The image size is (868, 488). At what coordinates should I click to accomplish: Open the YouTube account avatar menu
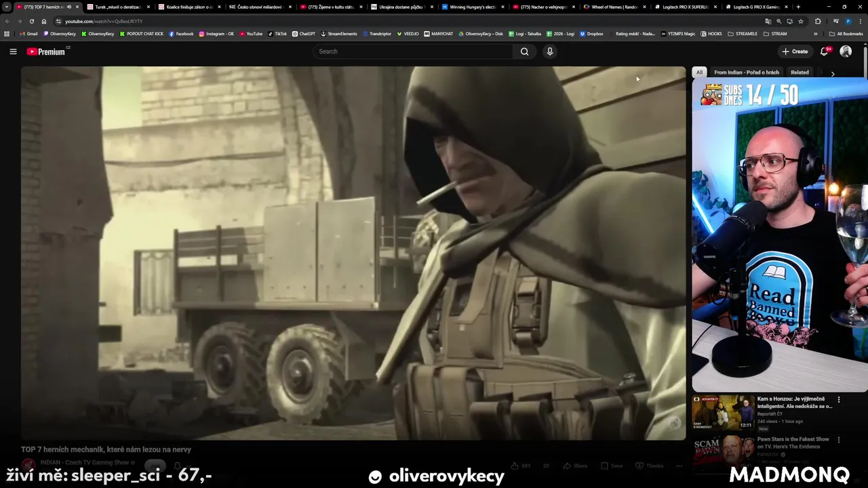point(846,52)
